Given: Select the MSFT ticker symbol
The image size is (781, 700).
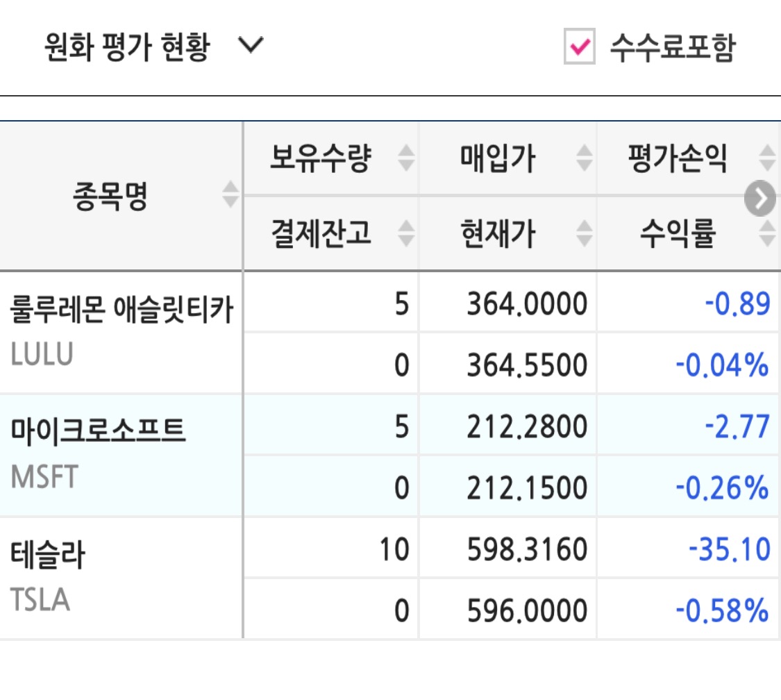Looking at the screenshot, I should (44, 477).
